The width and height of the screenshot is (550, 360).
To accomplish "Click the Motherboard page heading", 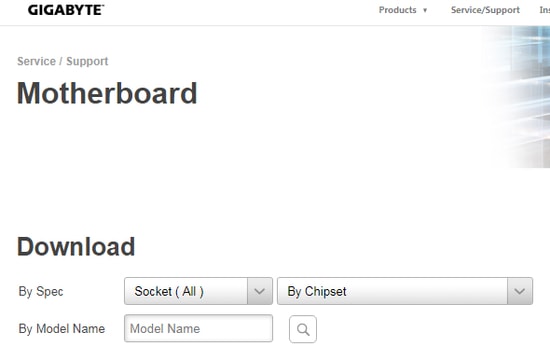I will pyautogui.click(x=107, y=93).
